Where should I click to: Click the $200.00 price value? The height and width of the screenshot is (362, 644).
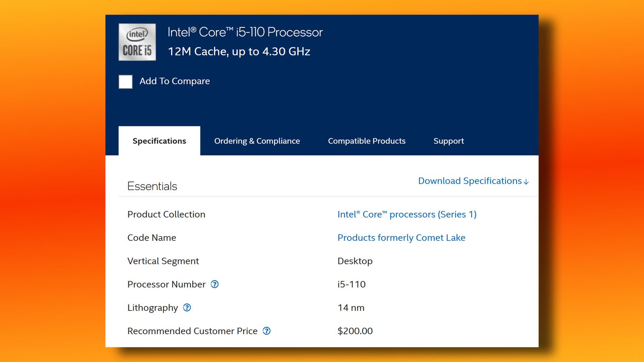click(x=355, y=331)
